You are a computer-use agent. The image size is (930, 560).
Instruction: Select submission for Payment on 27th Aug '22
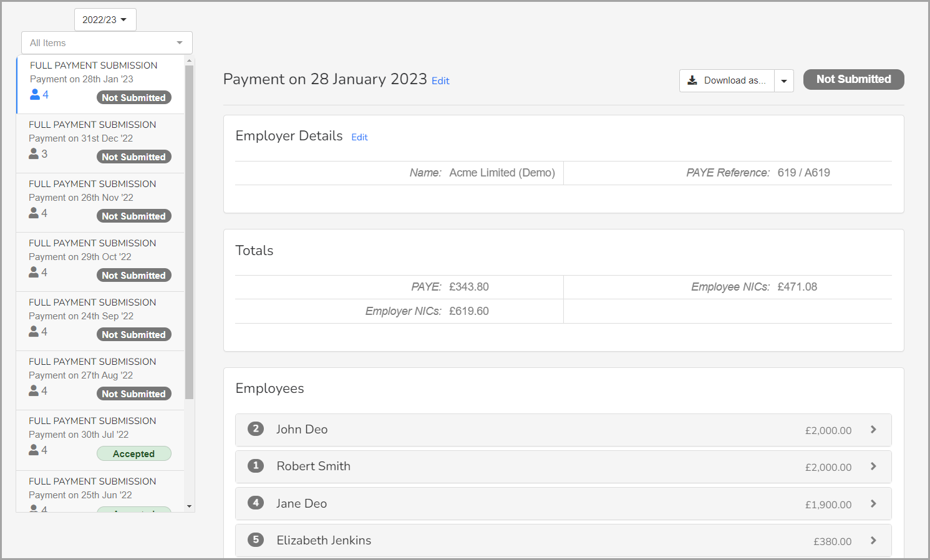[100, 380]
